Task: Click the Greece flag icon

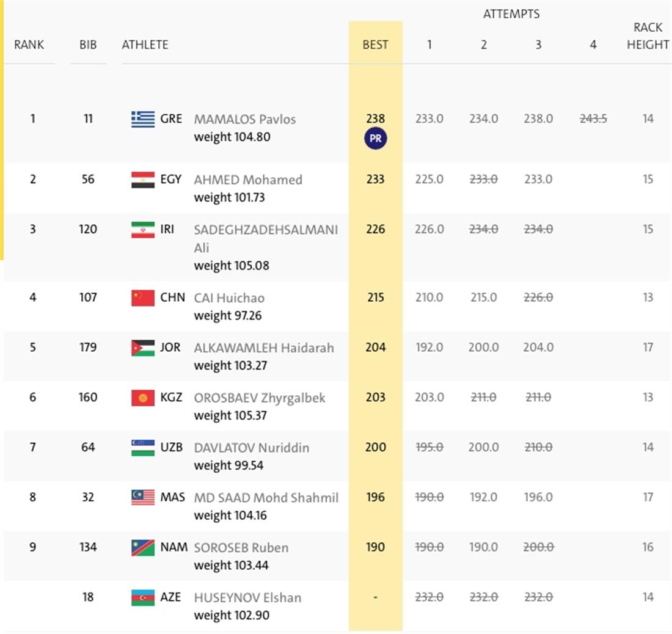Action: point(142,119)
